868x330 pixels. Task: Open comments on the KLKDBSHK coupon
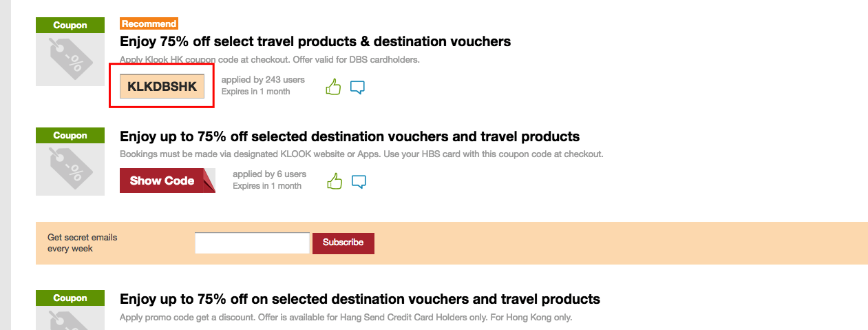pyautogui.click(x=357, y=87)
